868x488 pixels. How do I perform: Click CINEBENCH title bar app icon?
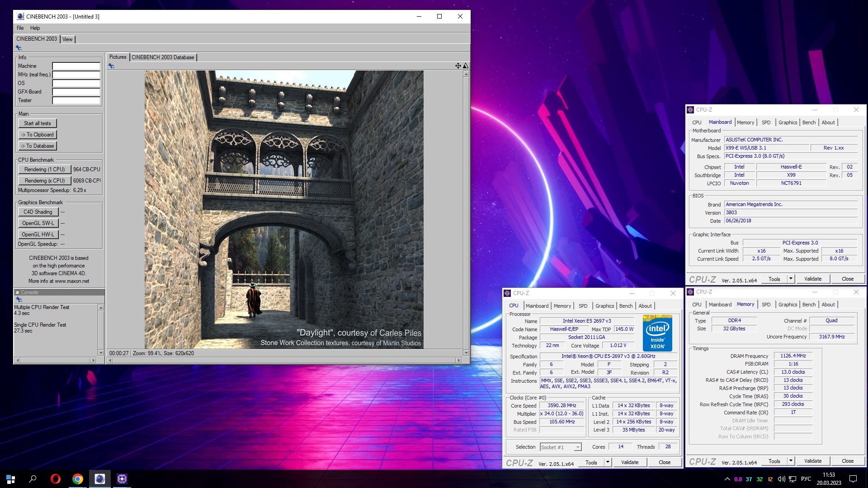click(x=20, y=16)
